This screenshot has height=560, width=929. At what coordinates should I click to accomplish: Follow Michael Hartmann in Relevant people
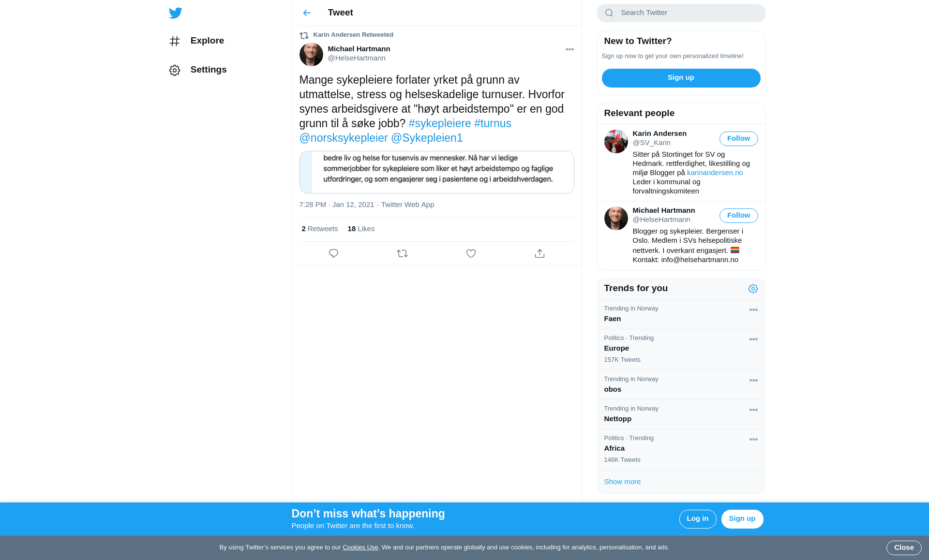pyautogui.click(x=738, y=216)
